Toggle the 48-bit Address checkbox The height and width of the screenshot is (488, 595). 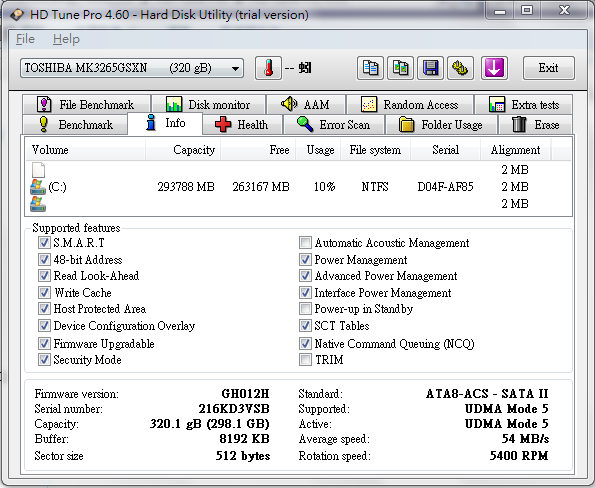click(44, 260)
